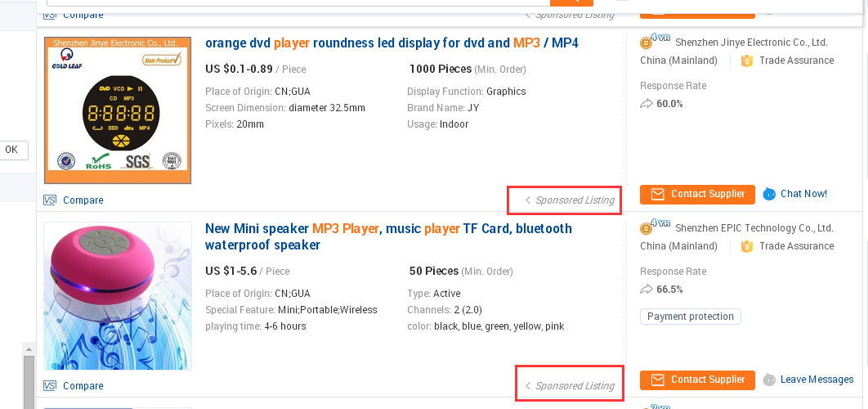Open the pink bluetooth speaker thumbnail
Viewport: 868px width, 409px height.
click(118, 296)
